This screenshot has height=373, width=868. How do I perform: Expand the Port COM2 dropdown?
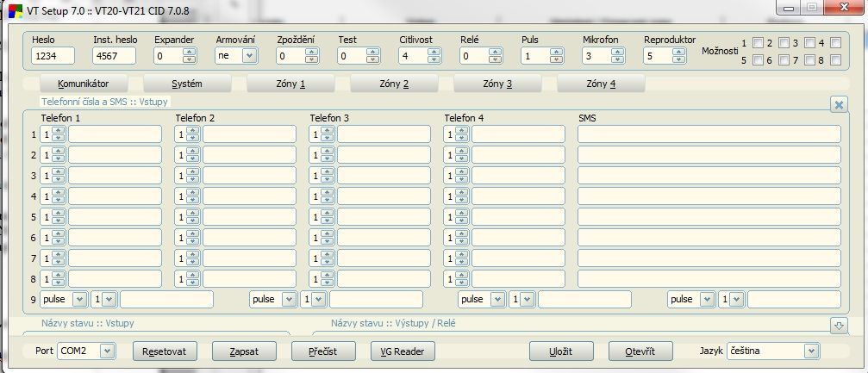pos(107,351)
